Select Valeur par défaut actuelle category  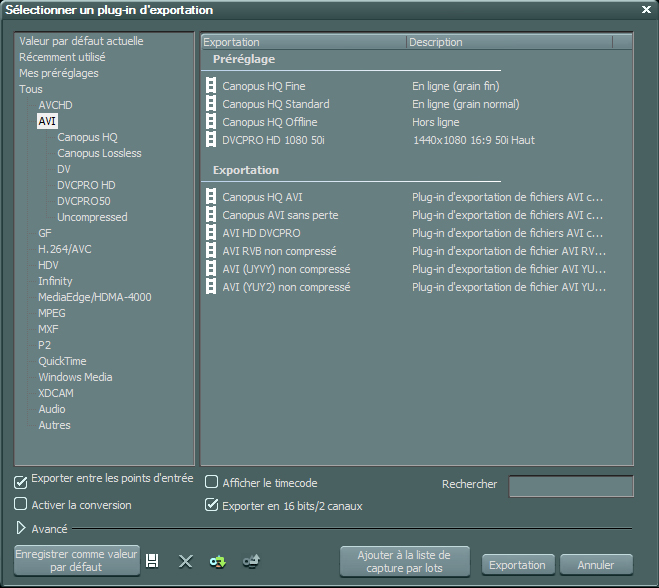click(x=81, y=41)
